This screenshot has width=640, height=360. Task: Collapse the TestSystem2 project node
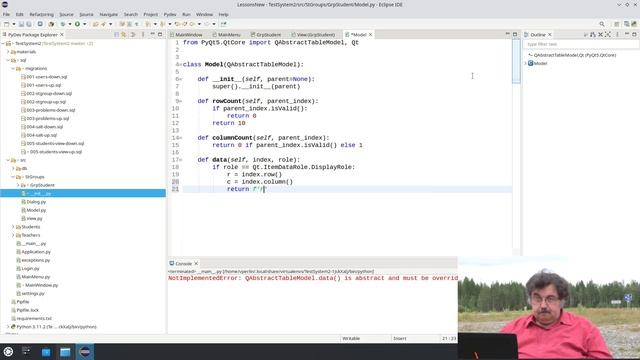coord(3,43)
